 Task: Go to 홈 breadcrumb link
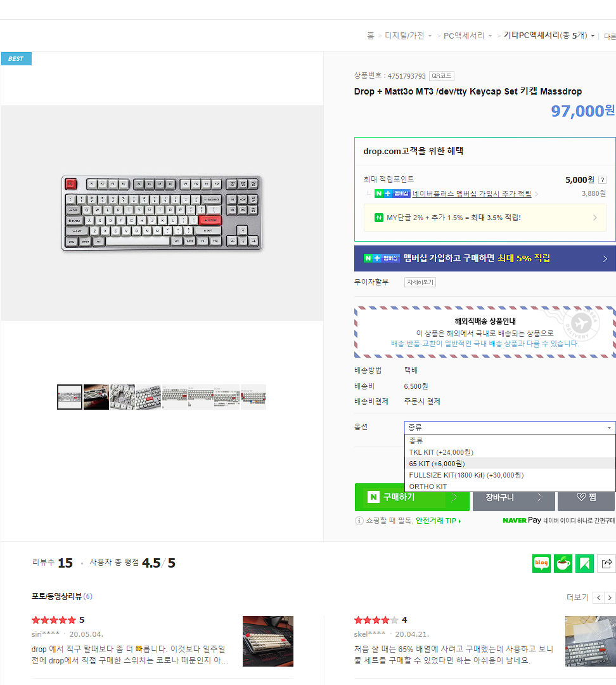pyautogui.click(x=371, y=36)
